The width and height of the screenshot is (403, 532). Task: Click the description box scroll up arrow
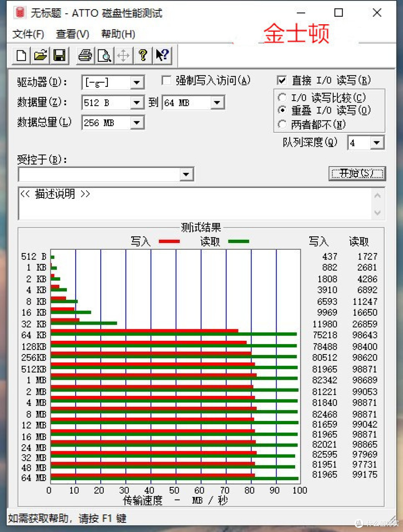coord(378,196)
